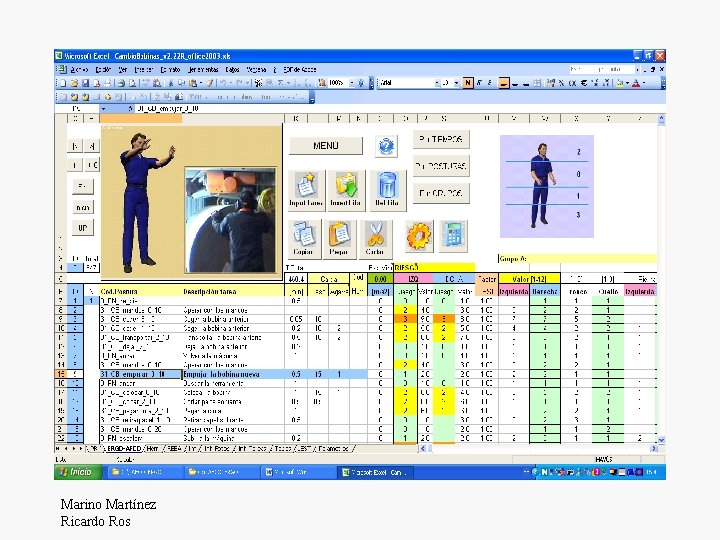Screen dimensions: 720x540
Task: Click the standing body zones figure image
Action: click(x=547, y=186)
